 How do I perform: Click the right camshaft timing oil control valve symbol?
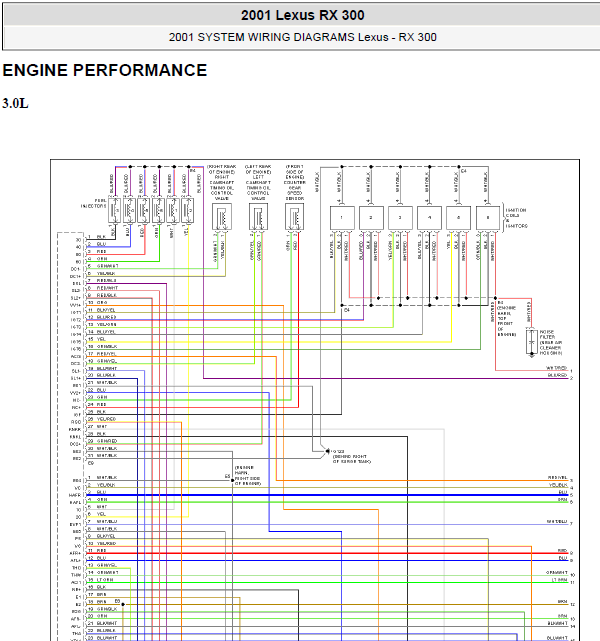point(222,217)
